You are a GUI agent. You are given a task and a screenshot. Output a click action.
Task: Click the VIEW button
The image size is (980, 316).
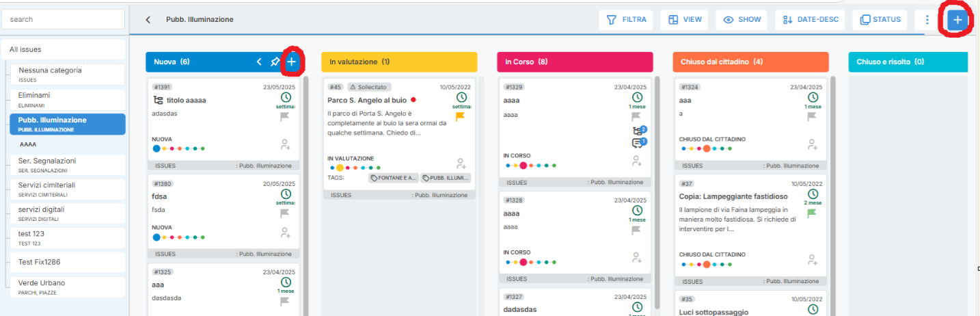pos(685,20)
